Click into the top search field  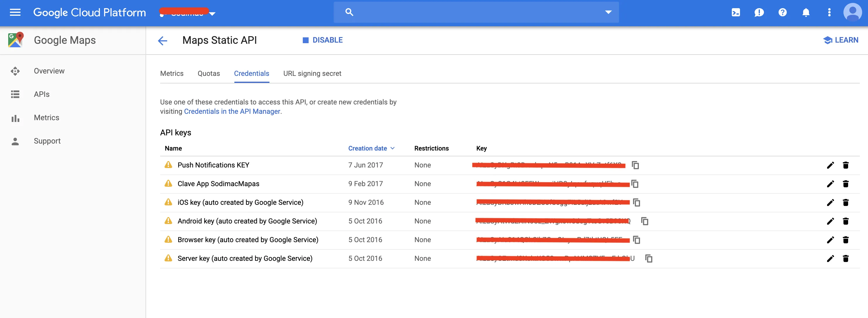[x=472, y=12]
